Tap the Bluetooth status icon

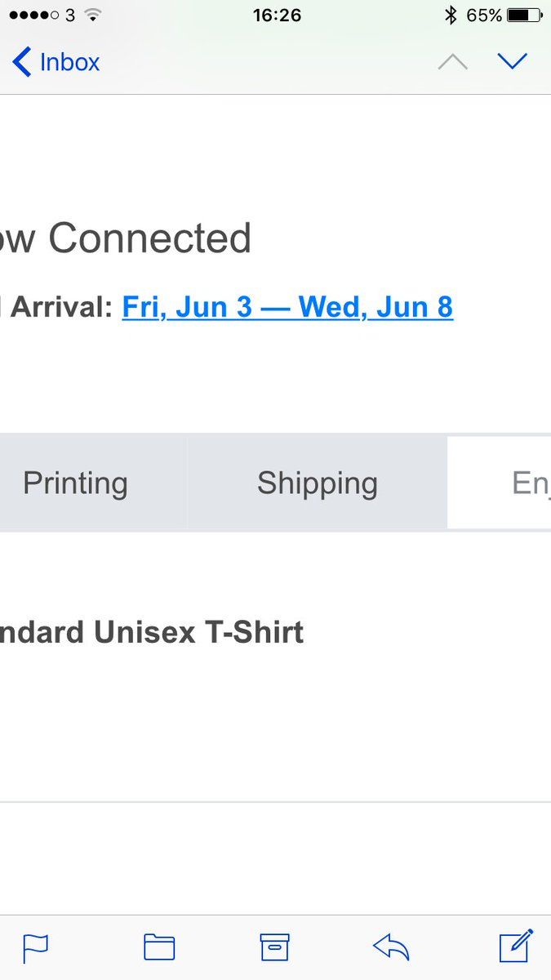coord(450,15)
